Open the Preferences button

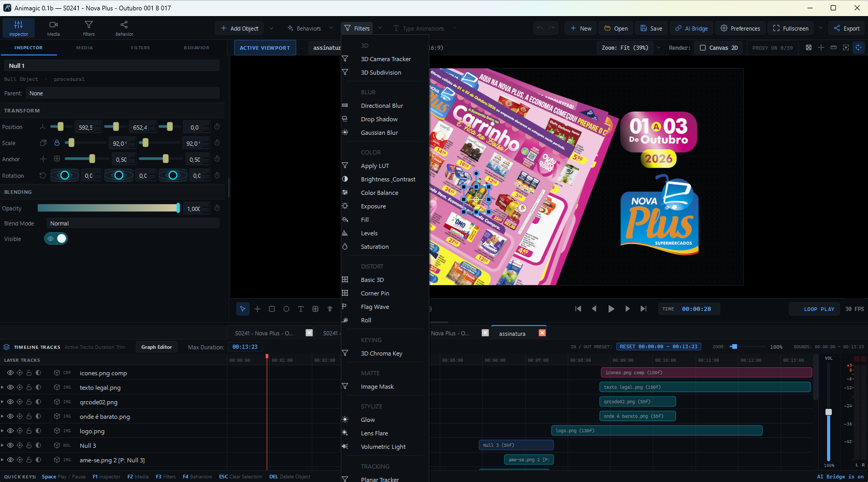tap(741, 29)
